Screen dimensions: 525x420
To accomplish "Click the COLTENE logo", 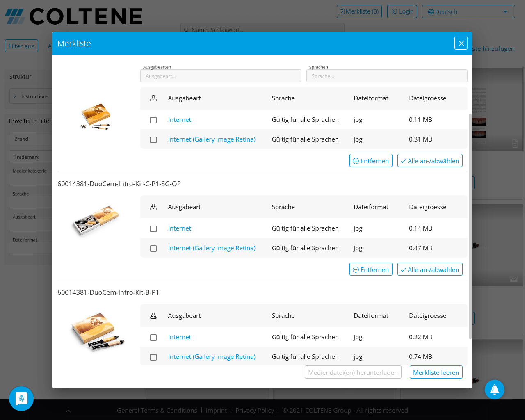I will tap(74, 16).
